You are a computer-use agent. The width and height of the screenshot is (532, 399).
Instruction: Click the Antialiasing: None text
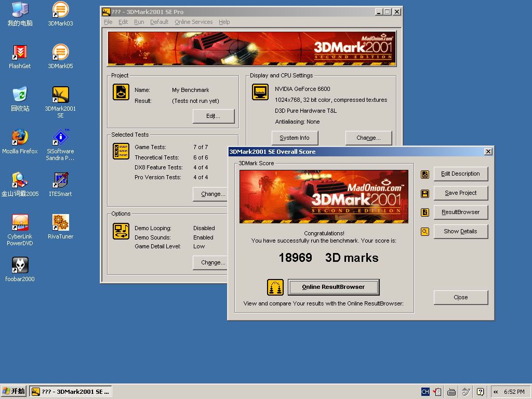click(297, 122)
